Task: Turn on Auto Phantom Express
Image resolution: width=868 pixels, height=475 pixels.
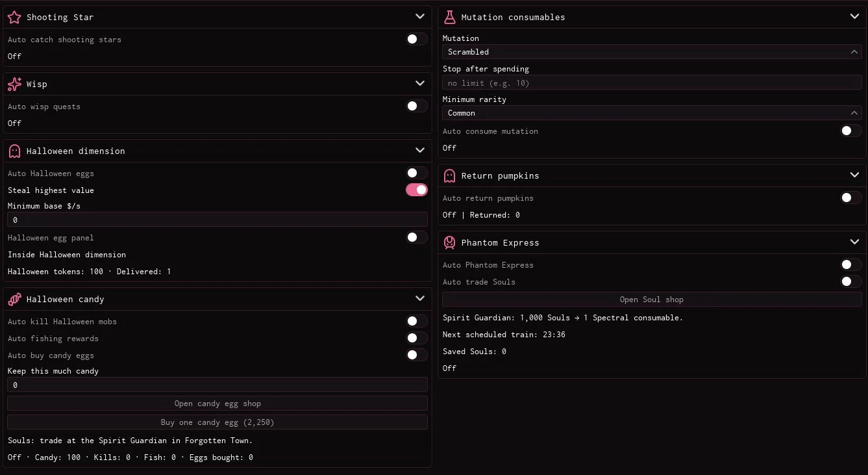Action: pos(851,264)
